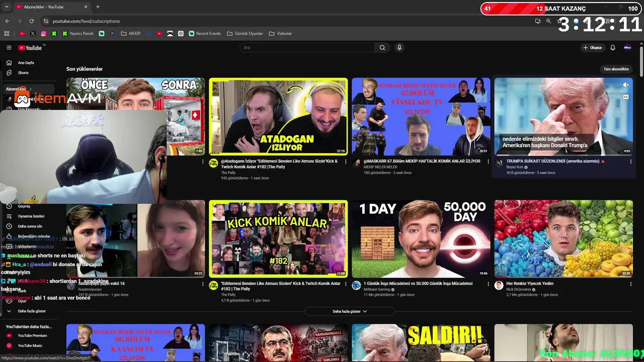Click the Oluştur create button
644x362 pixels.
point(593,48)
